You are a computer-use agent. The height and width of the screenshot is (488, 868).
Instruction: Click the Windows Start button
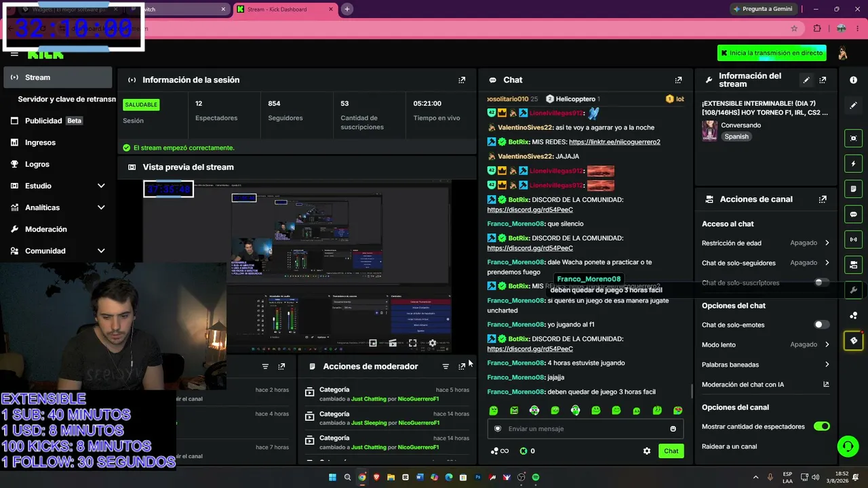pos(332,477)
